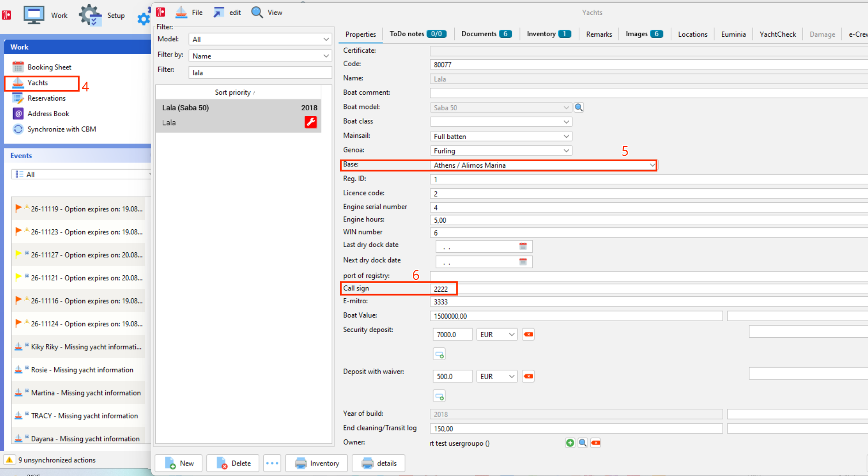868x476 pixels.
Task: Open the Events All filter dropdown
Action: (x=81, y=175)
